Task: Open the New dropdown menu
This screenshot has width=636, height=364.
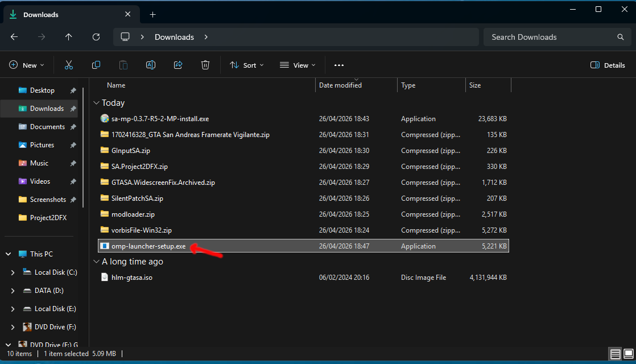Action: (x=27, y=65)
